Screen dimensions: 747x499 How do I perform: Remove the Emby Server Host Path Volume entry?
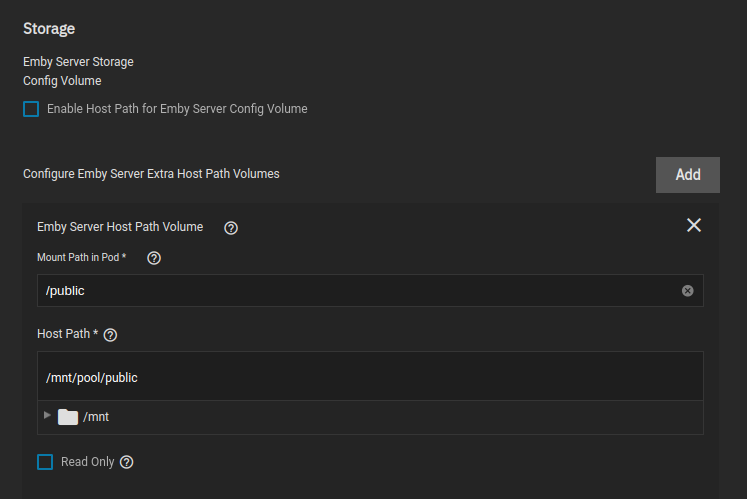coord(694,226)
